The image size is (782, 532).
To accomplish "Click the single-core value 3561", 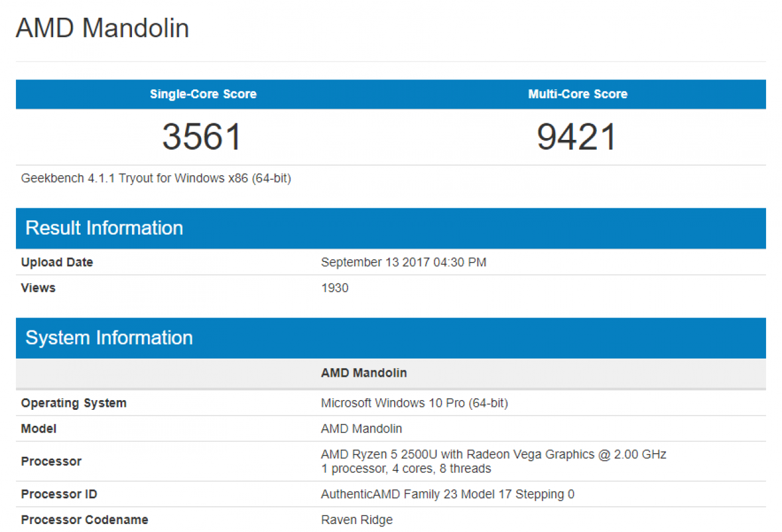I will point(203,136).
